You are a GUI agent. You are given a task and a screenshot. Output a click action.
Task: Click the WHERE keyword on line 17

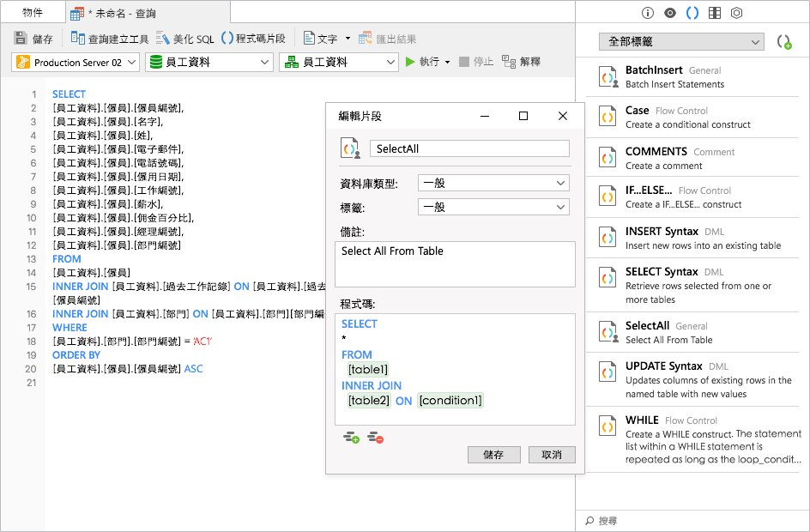point(70,328)
